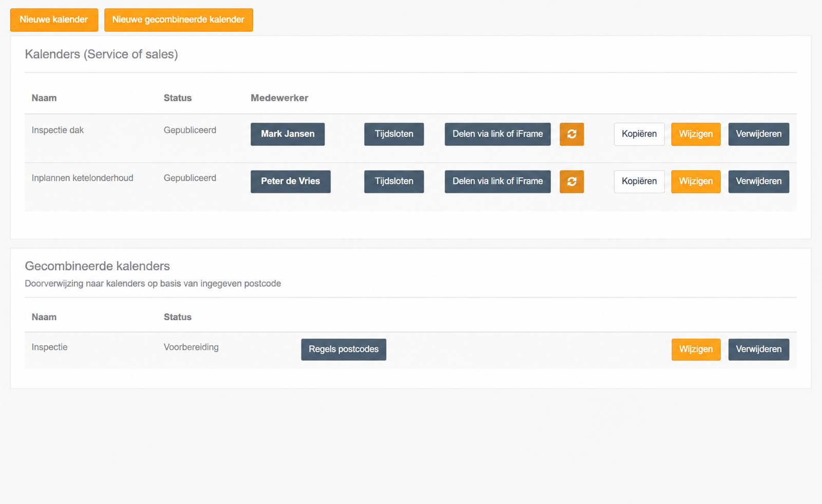Create a Nieuwe gecombineerde kalender
822x504 pixels.
178,20
